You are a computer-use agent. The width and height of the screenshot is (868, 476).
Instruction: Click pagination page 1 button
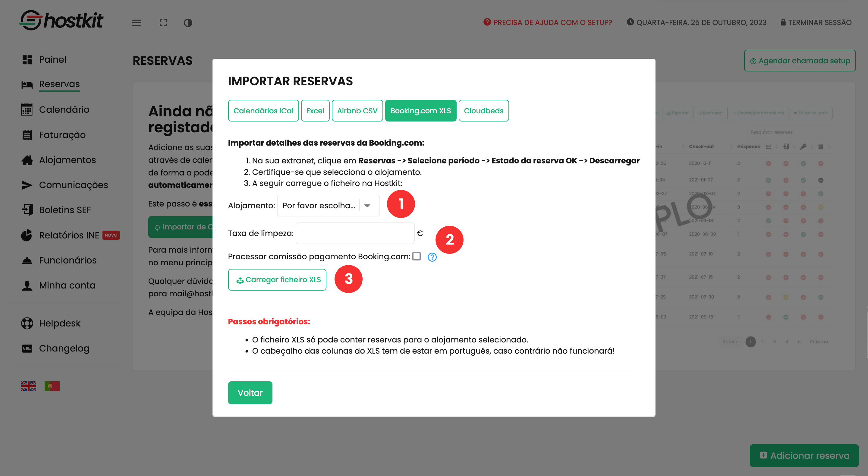coord(750,342)
